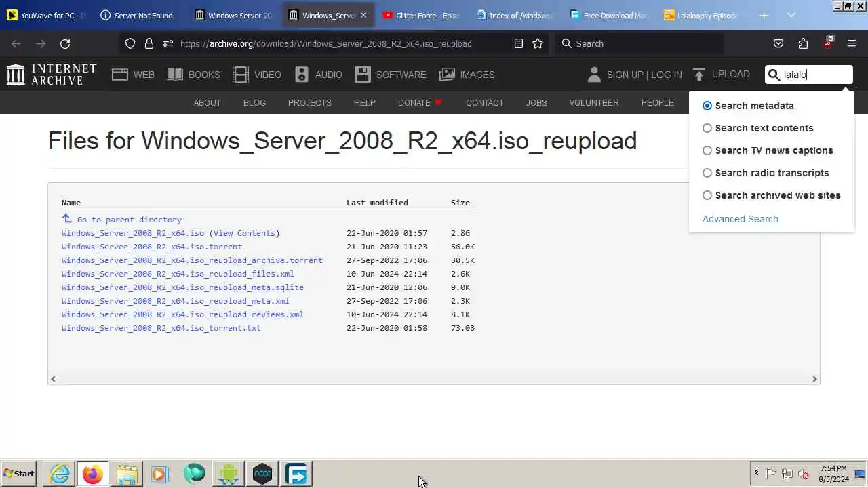868x488 pixels.
Task: Open the uBlock Origin extension
Action: pyautogui.click(x=827, y=43)
